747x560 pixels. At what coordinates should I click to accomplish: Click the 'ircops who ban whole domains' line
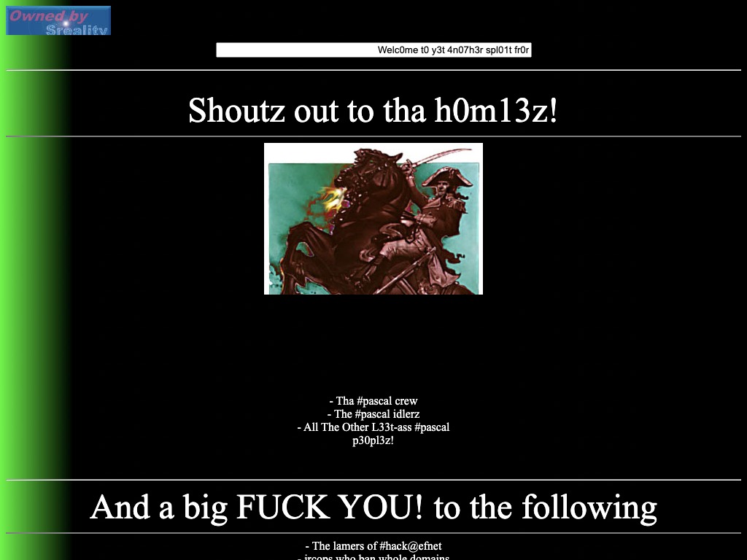point(373,557)
